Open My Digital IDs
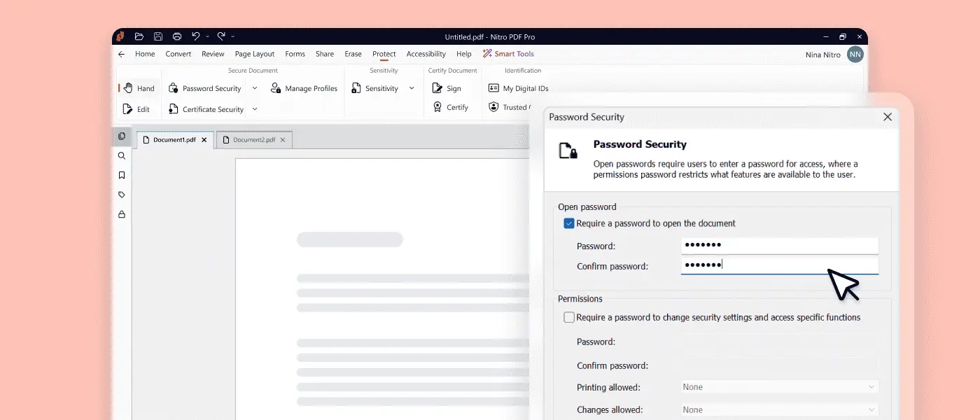The height and width of the screenshot is (420, 980). pyautogui.click(x=518, y=88)
